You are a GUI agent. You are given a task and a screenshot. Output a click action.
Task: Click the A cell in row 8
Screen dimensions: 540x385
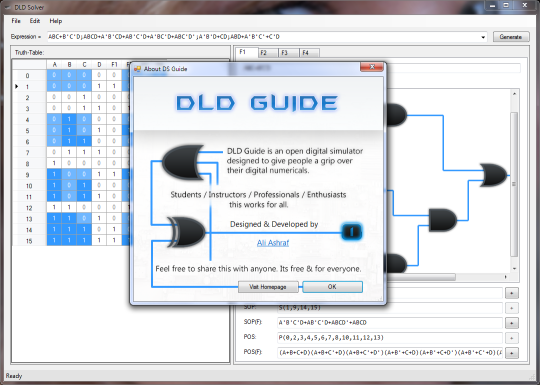tap(54, 163)
